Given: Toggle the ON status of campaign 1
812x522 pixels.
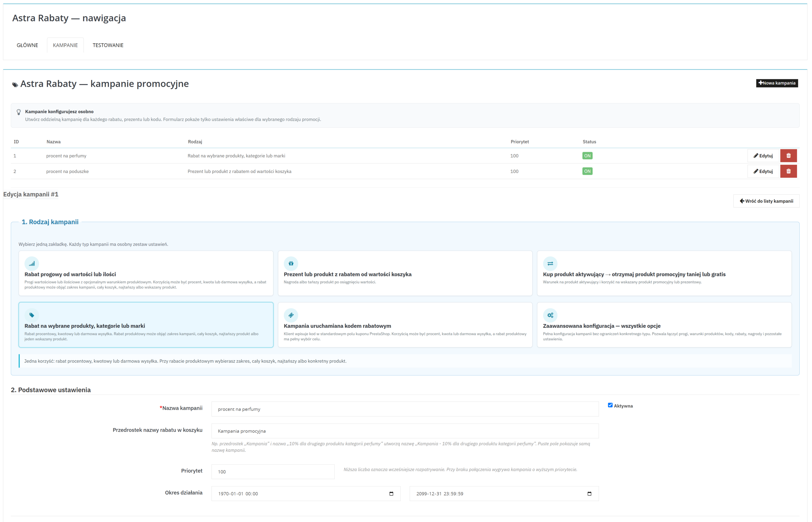Looking at the screenshot, I should tap(587, 156).
